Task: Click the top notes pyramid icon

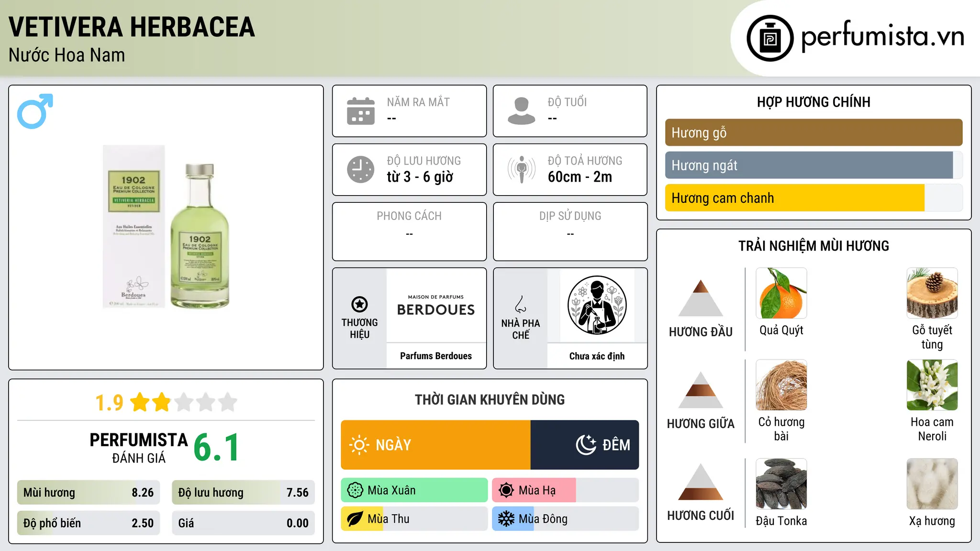Action: (x=701, y=298)
